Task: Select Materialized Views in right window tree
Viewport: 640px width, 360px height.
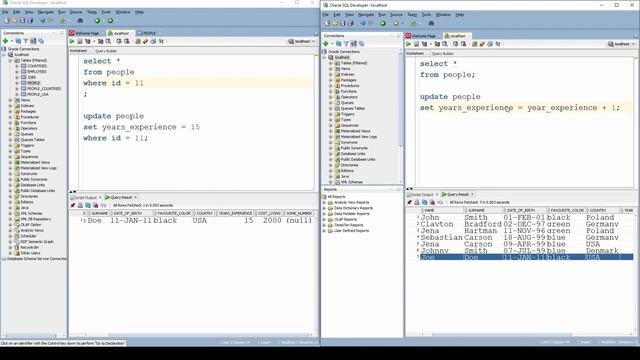Action: tap(355, 131)
